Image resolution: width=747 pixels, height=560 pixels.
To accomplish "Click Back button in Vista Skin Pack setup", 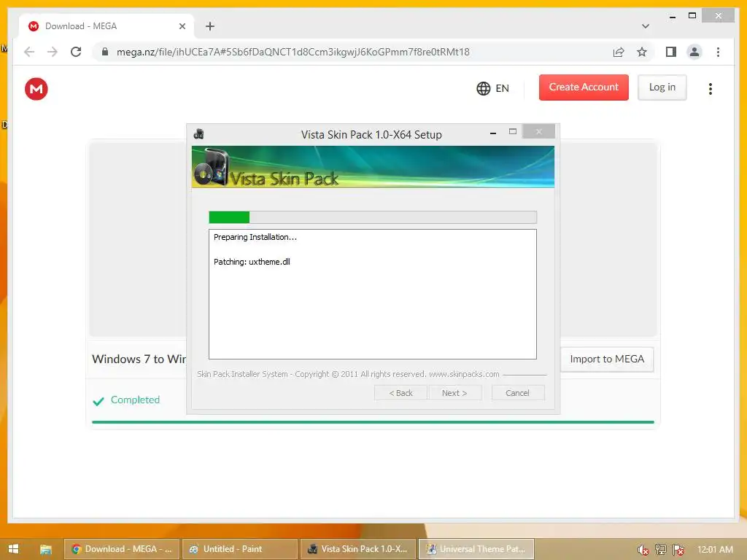I will click(400, 393).
